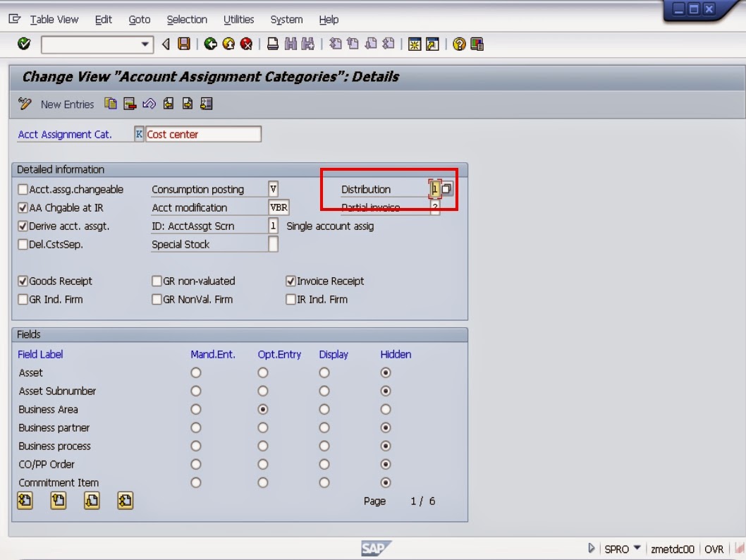This screenshot has height=560, width=746.
Task: Click the Cost center description field
Action: click(x=203, y=134)
